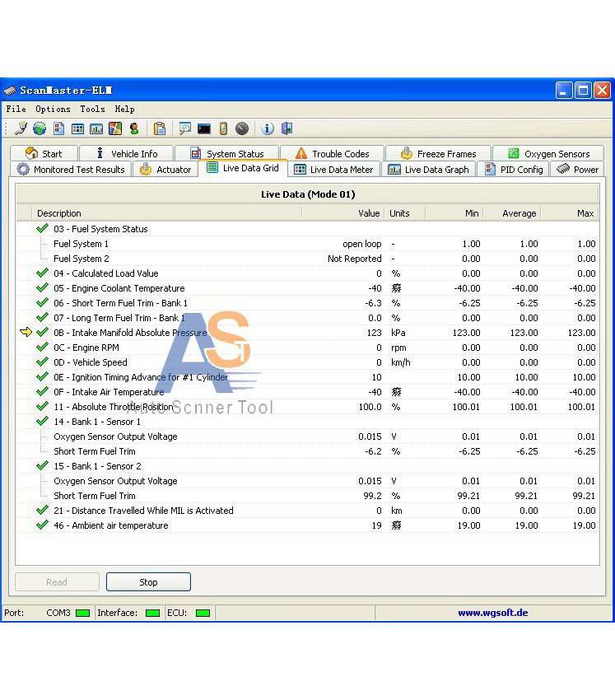
Task: Select the 15 - Bank 1 - Sensor 2 row
Action: (x=308, y=466)
